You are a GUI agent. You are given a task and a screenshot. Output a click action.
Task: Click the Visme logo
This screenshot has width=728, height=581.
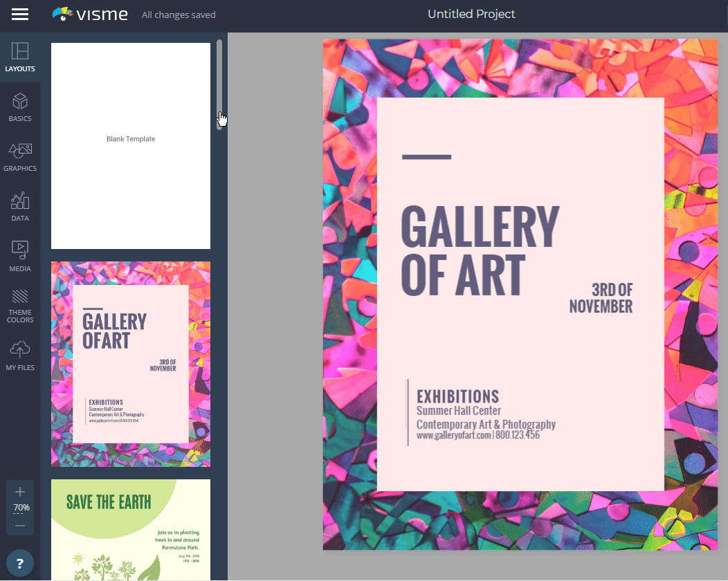coord(90,15)
